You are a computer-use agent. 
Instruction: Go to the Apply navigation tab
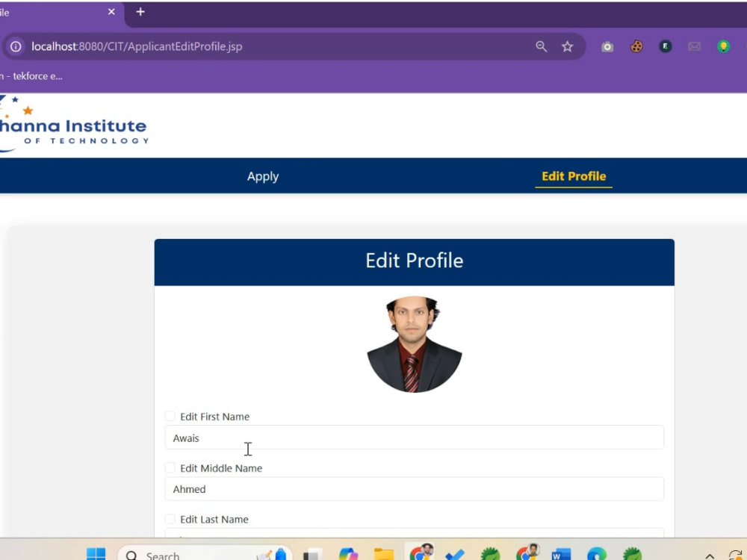[263, 176]
